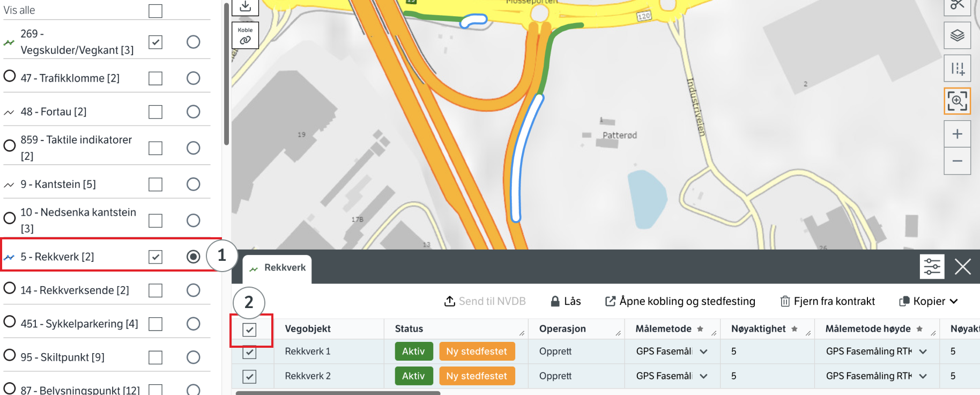Image resolution: width=980 pixels, height=395 pixels.
Task: Click Fjern fra kontrakt button
Action: pyautogui.click(x=827, y=302)
